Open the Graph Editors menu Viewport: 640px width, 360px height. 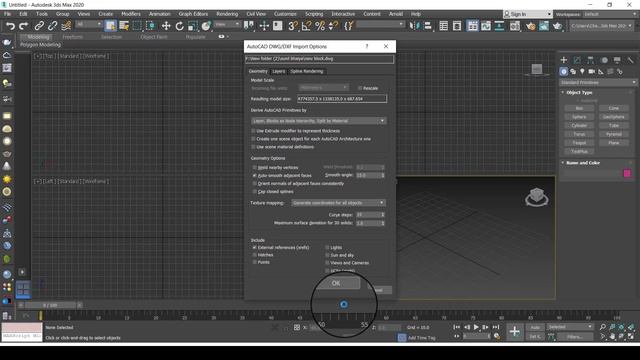pyautogui.click(x=193, y=14)
